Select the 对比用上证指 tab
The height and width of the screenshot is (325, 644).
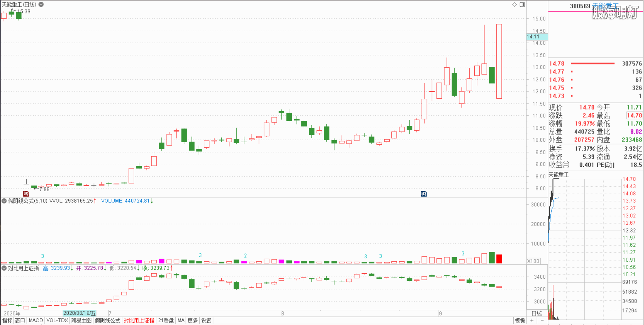[139, 321]
